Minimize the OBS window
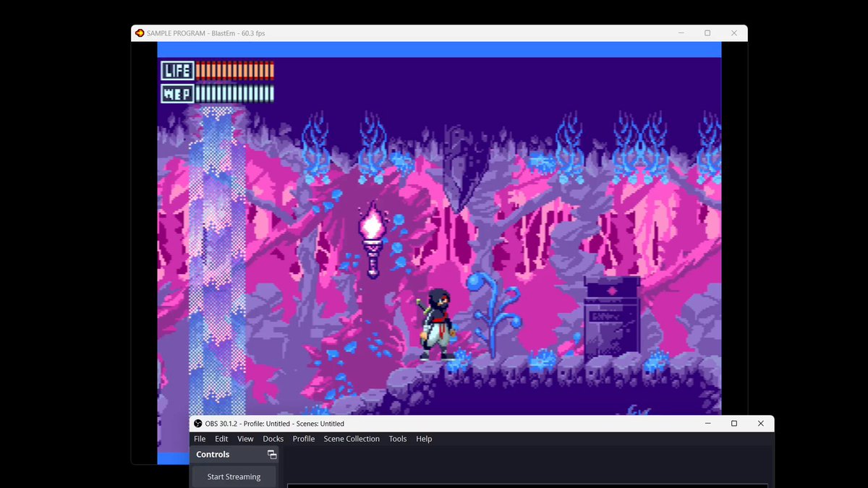This screenshot has height=488, width=868. point(707,424)
